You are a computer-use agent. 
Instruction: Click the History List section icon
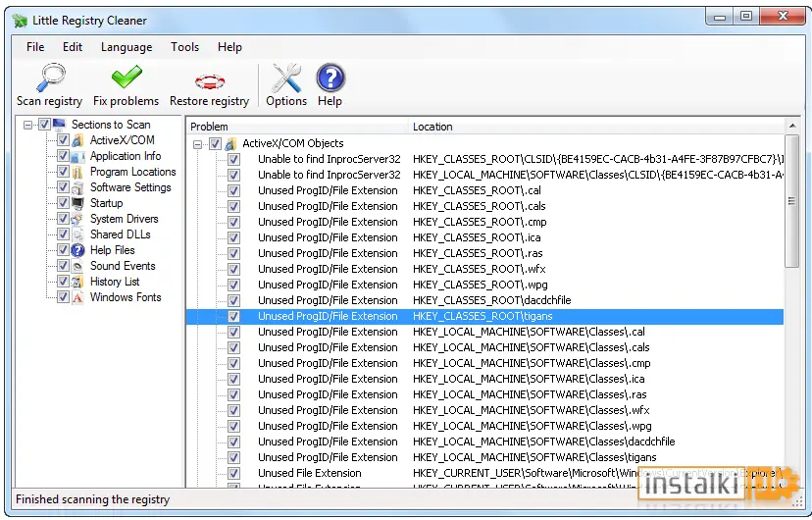click(x=77, y=282)
